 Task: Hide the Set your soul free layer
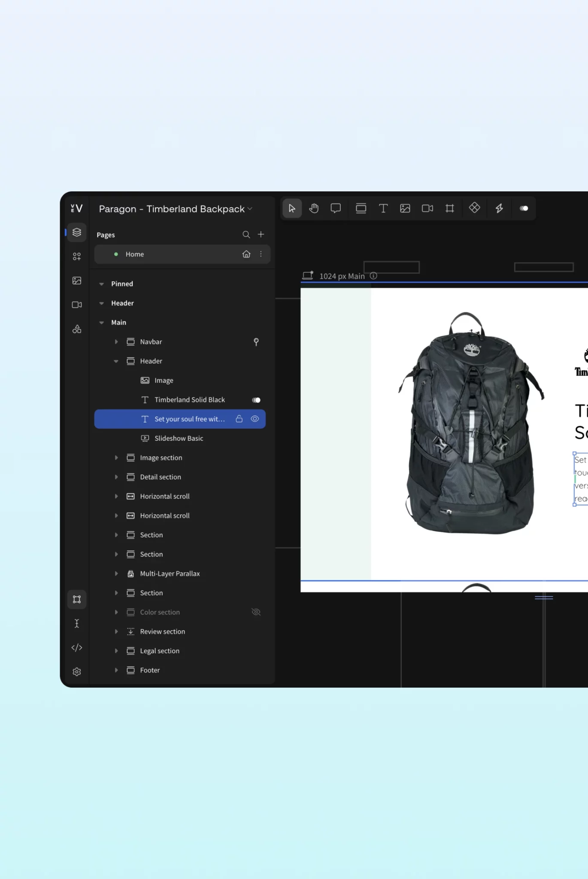click(255, 419)
